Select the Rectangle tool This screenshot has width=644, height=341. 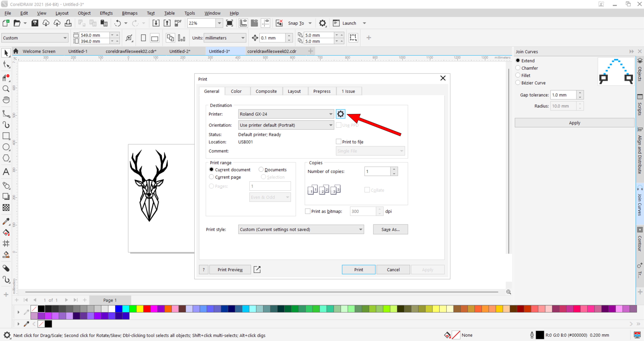pos(6,136)
